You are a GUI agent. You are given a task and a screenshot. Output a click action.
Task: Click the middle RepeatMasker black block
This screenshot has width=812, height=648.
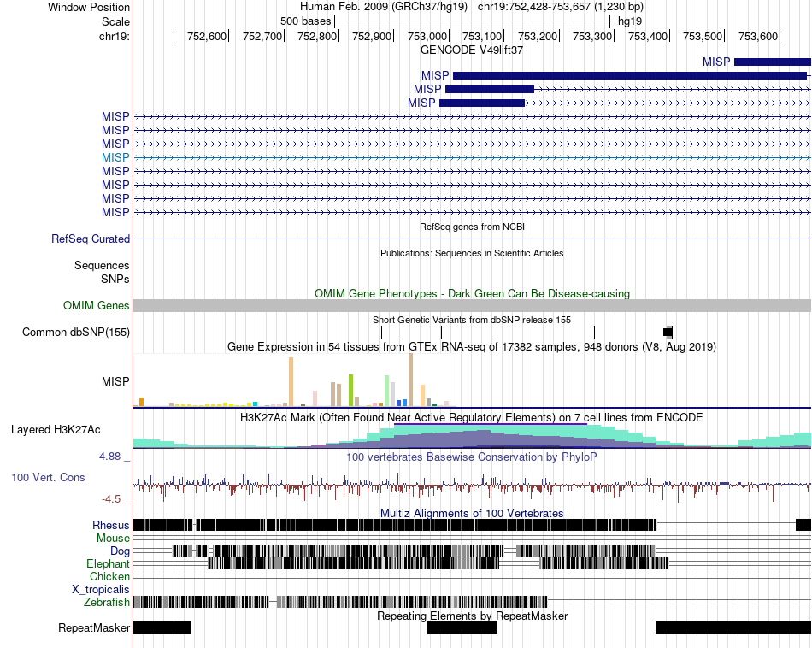click(x=462, y=627)
